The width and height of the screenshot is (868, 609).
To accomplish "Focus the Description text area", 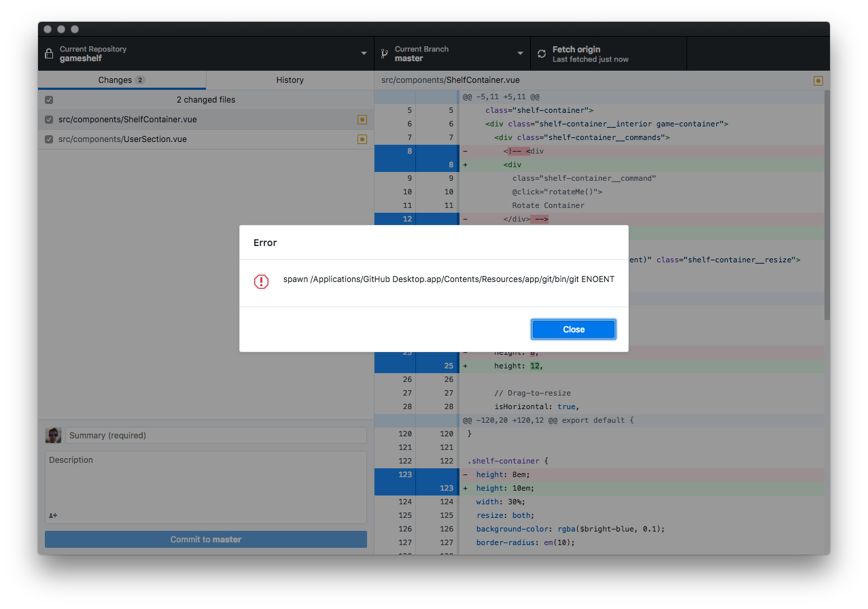I will coord(206,487).
